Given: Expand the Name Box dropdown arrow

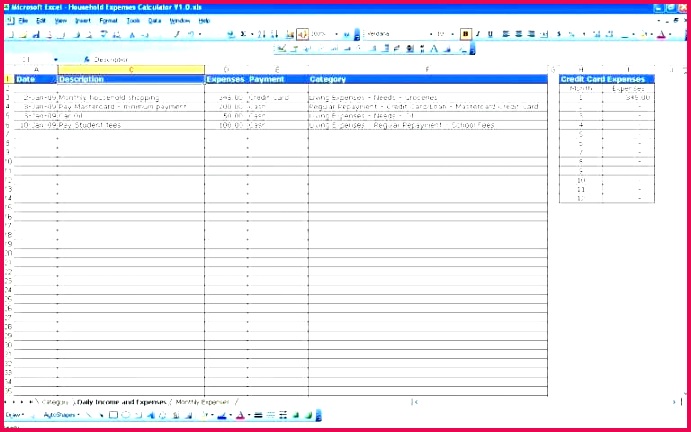Looking at the screenshot, I should [x=56, y=59].
